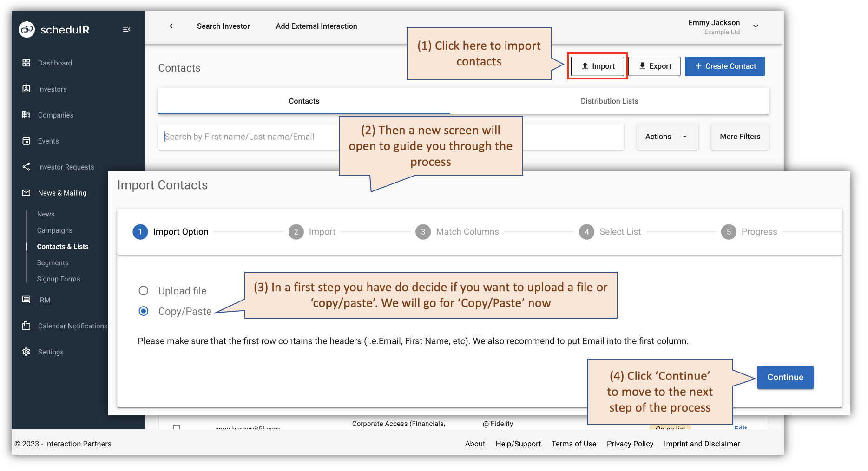Screen dimensions: 868x471
Task: Click Continue to move to next step
Action: pyautogui.click(x=785, y=377)
